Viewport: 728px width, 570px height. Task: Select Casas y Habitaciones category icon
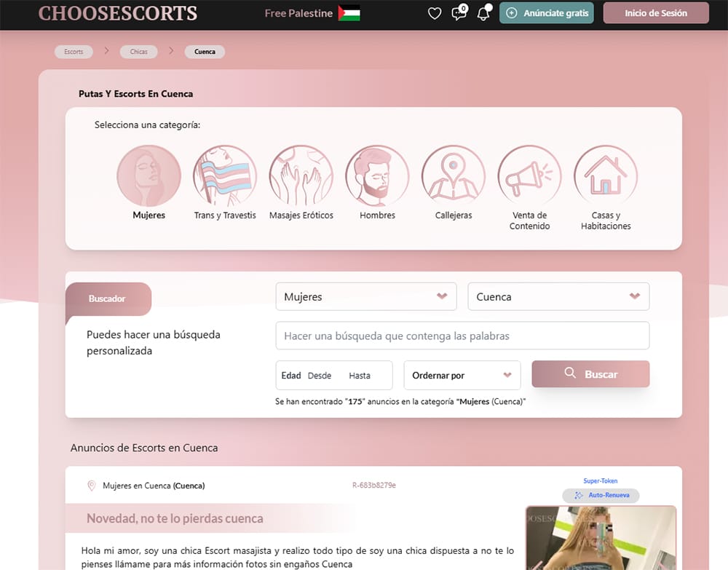pyautogui.click(x=606, y=177)
